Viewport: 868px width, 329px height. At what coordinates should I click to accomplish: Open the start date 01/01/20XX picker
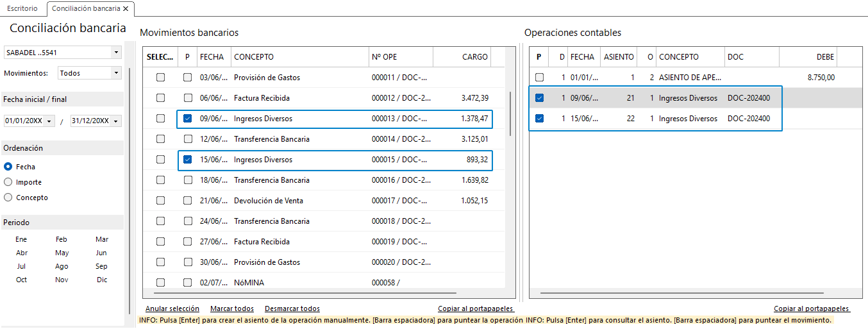tap(50, 121)
